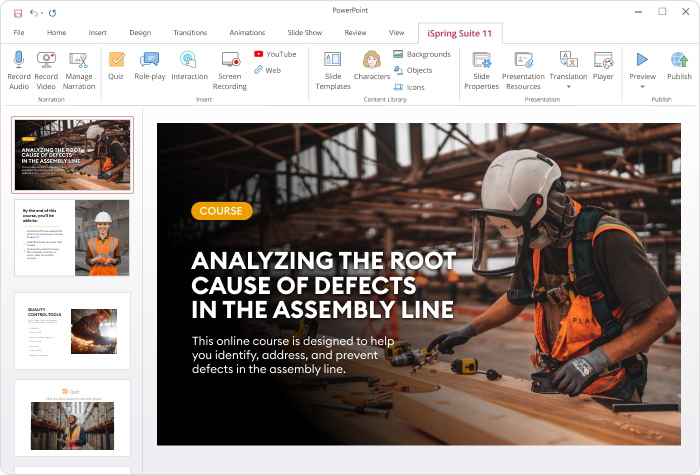Go to the Animations tab
Viewport: 700px width, 475px height.
(x=247, y=33)
